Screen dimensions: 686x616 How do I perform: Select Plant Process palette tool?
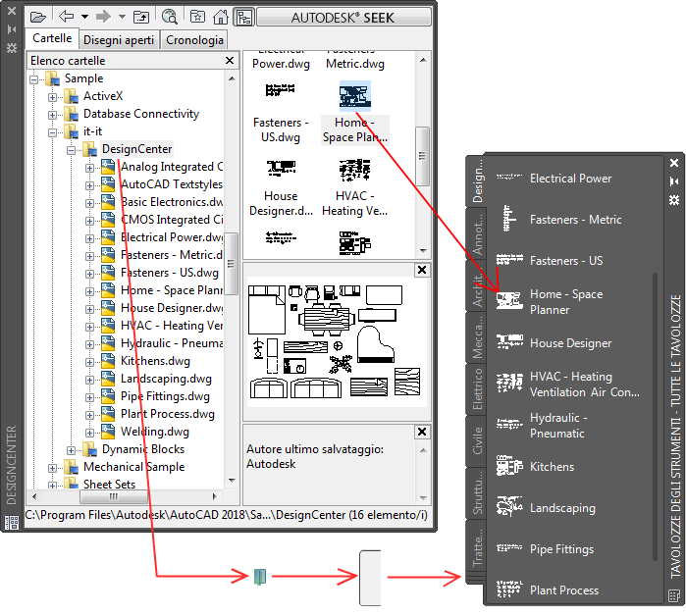click(548, 590)
